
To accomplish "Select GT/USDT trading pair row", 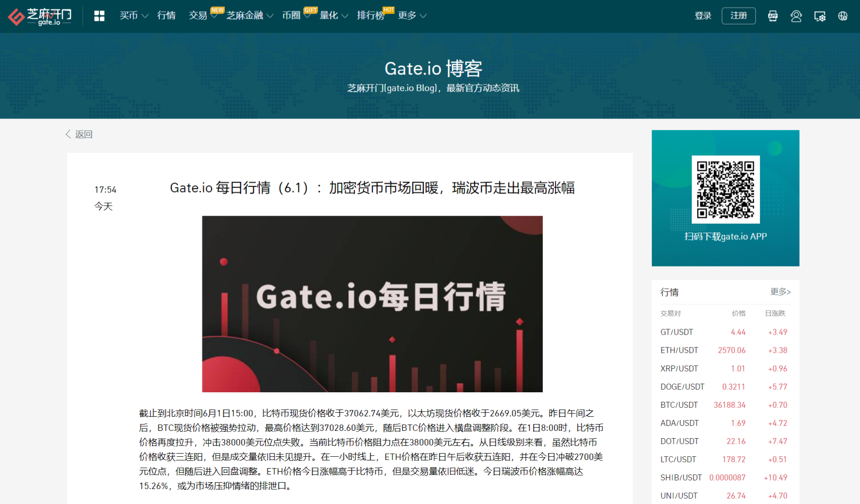I will pyautogui.click(x=725, y=332).
